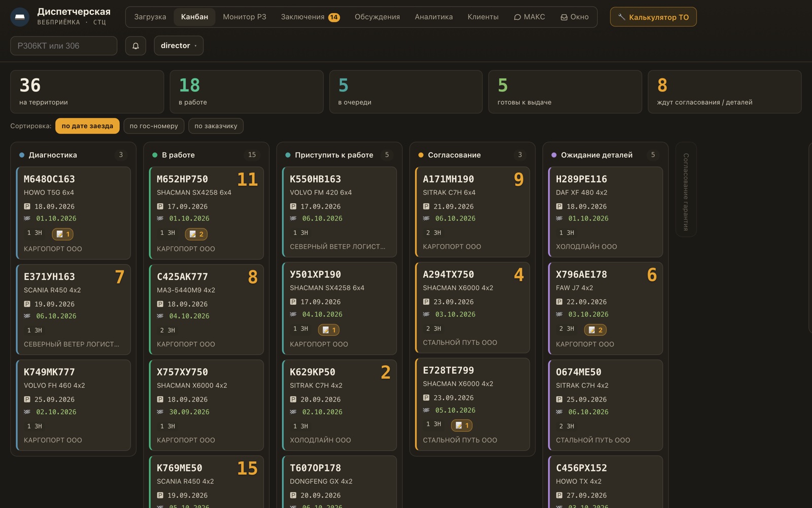Open the Аналитика tab
812x508 pixels.
click(x=433, y=17)
